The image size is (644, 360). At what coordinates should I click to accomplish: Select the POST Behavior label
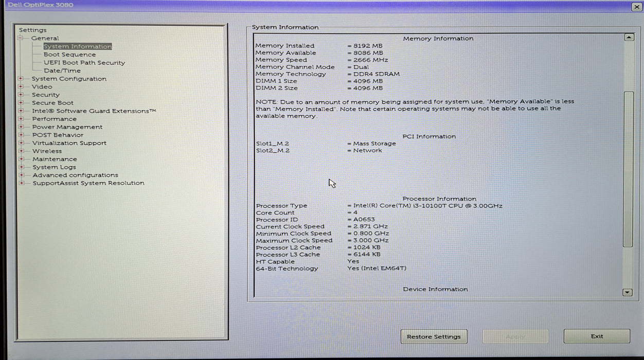tap(58, 135)
